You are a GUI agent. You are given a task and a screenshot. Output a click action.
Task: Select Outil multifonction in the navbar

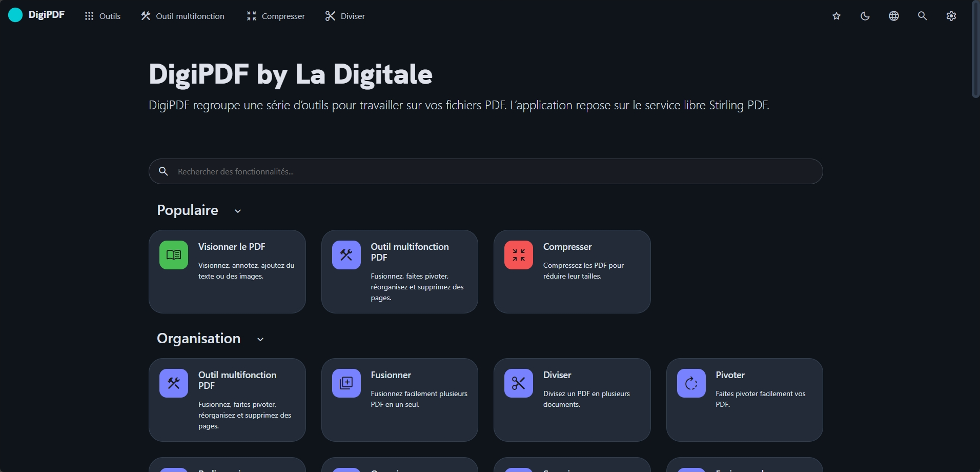tap(182, 16)
